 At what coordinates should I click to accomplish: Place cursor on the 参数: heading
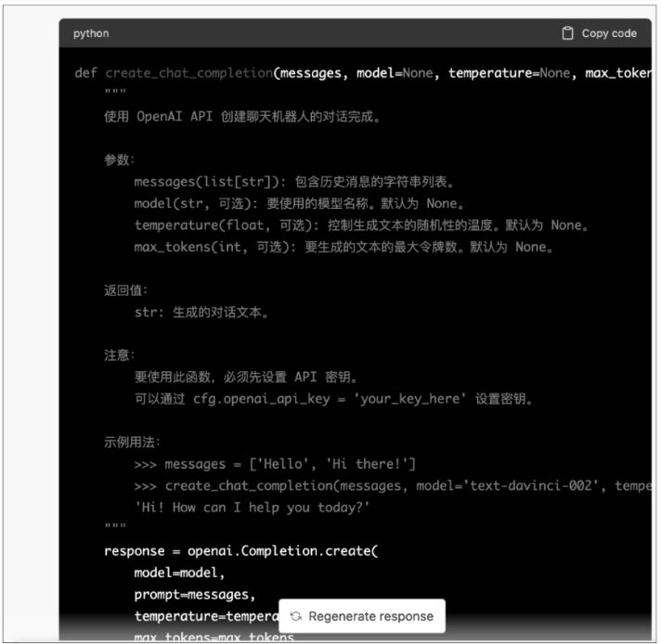(x=120, y=160)
